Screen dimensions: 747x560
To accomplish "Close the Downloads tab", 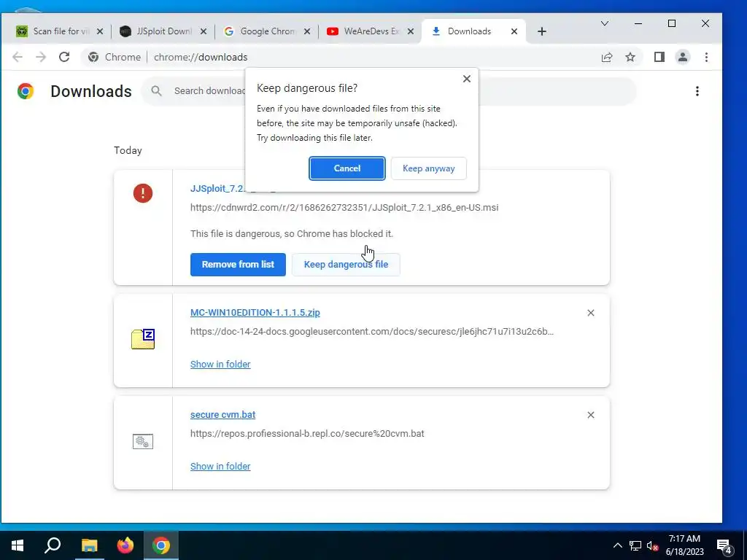I will [514, 31].
